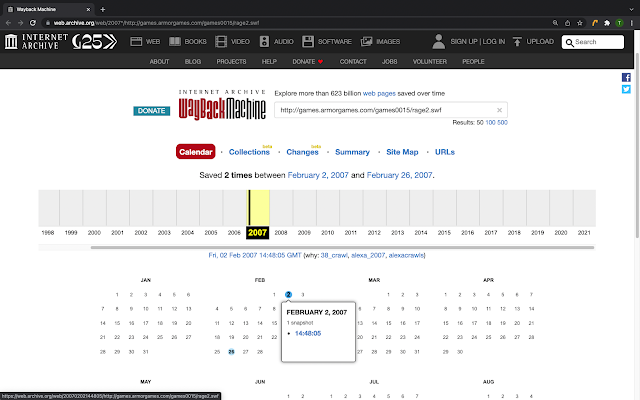Open the Projects menu item
Screen dimensions: 640x400
[231, 62]
